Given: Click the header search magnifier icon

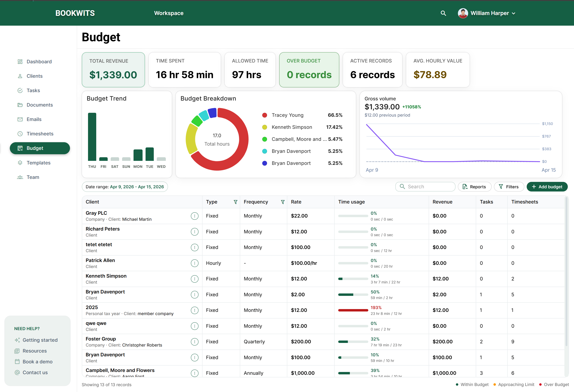Looking at the screenshot, I should pos(443,13).
